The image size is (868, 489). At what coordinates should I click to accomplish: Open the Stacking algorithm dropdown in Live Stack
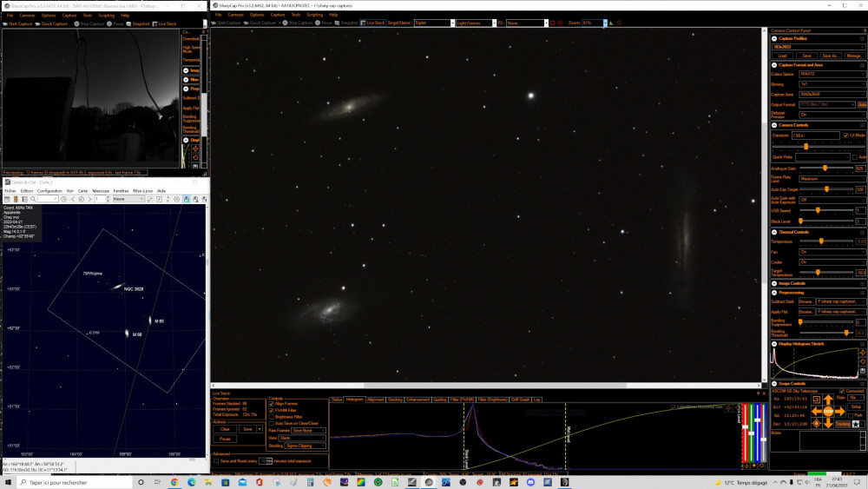(x=305, y=446)
